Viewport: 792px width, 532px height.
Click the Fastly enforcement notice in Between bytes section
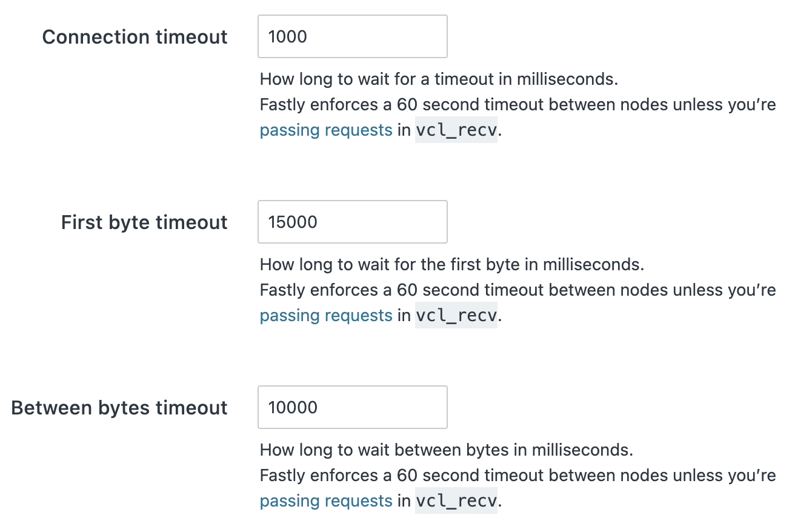pyautogui.click(x=517, y=475)
